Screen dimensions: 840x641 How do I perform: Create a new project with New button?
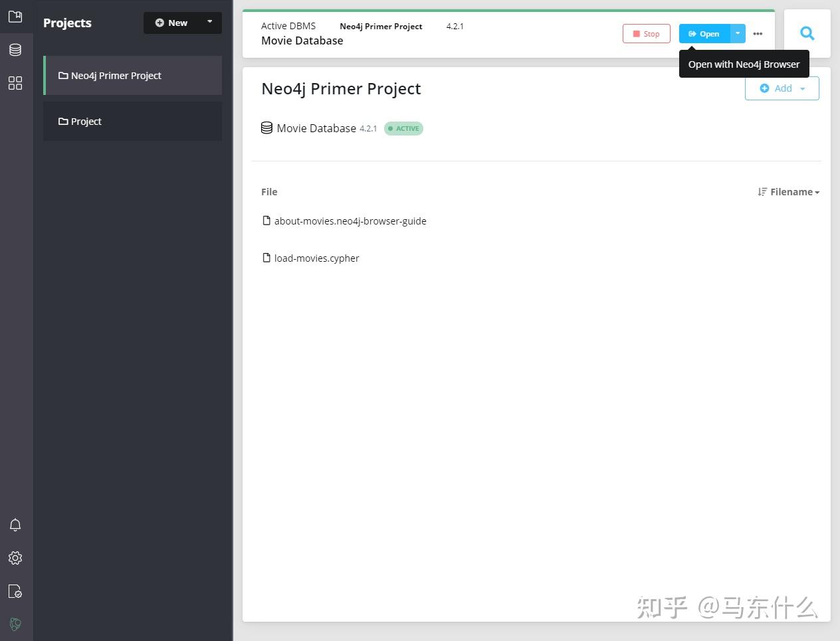click(x=171, y=22)
